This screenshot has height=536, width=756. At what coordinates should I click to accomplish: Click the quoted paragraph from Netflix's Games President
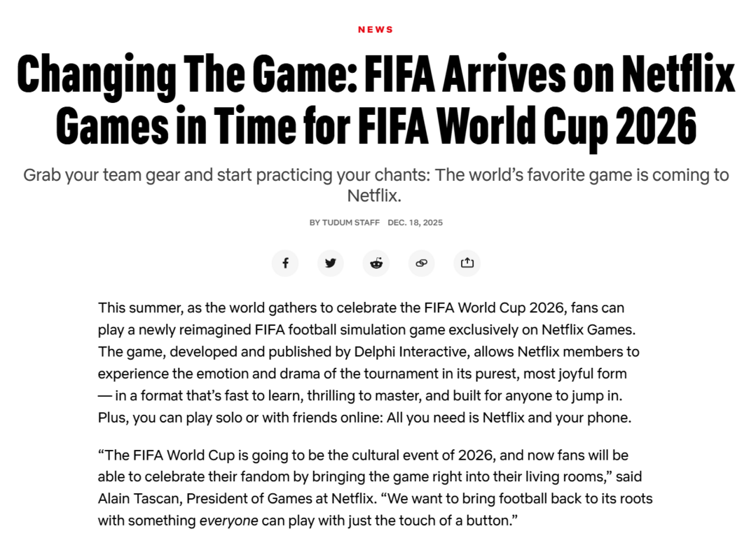pyautogui.click(x=376, y=487)
